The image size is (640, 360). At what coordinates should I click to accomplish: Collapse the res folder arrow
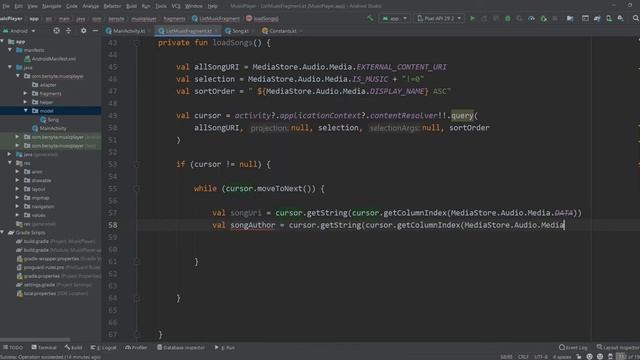click(10, 163)
